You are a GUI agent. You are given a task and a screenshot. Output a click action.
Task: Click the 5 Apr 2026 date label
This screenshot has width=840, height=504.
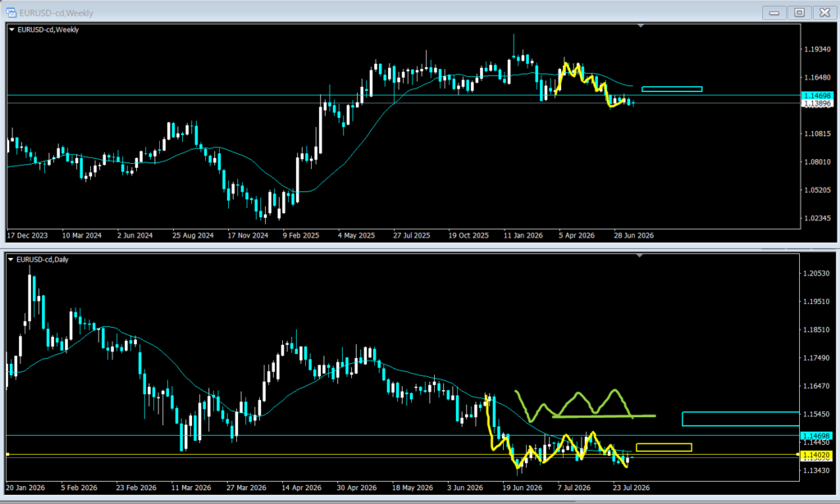[577, 235]
